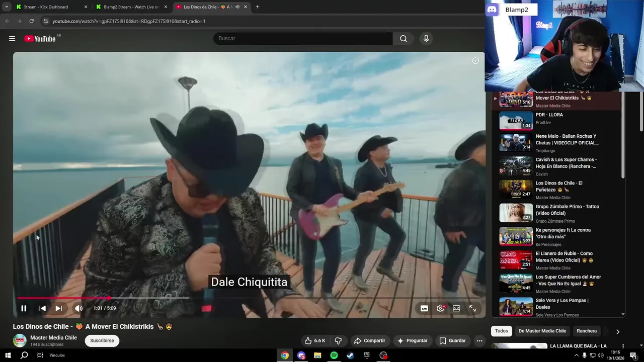Open the Windows notification center

[633, 355]
